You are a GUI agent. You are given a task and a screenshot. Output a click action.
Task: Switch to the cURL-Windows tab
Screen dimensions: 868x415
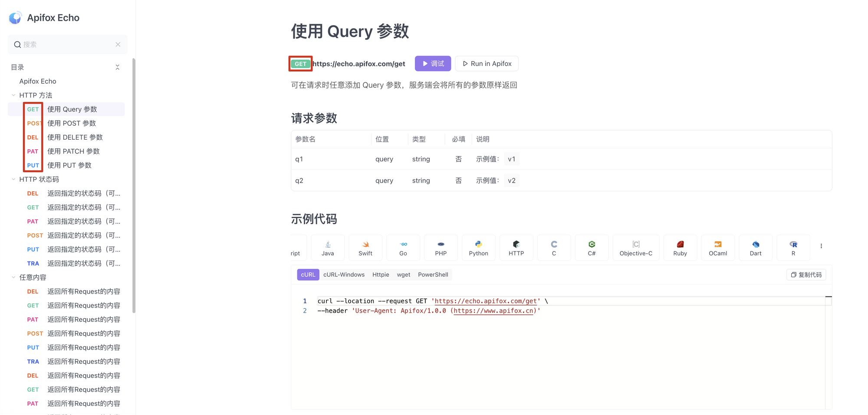344,274
